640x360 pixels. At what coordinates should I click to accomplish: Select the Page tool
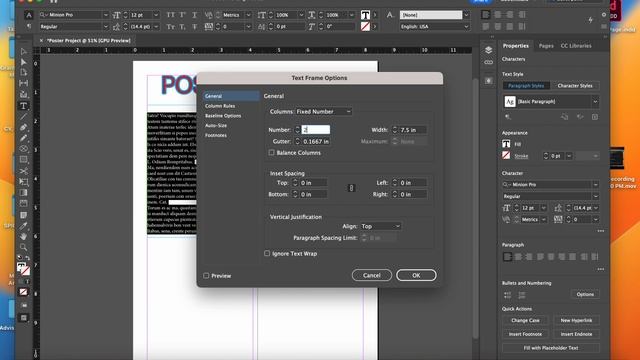tap(23, 73)
